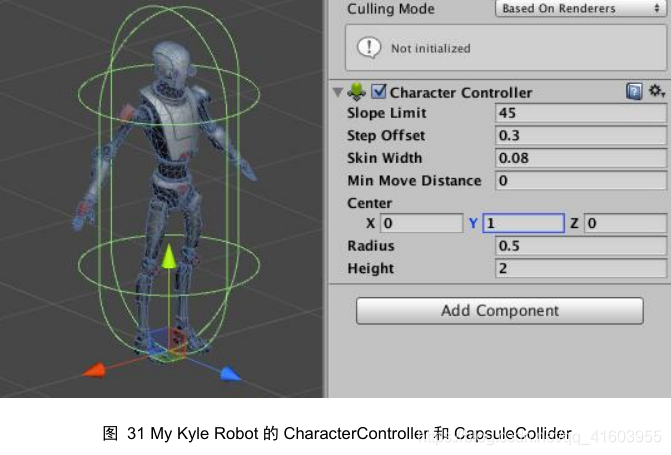Select the robot model's head
The height and width of the screenshot is (455, 671).
[171, 60]
